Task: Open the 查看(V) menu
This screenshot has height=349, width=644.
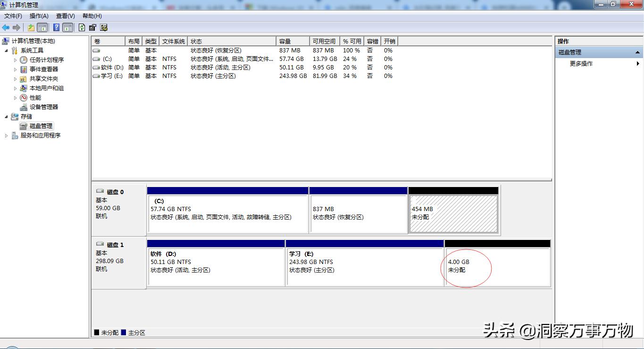Action: (x=65, y=16)
